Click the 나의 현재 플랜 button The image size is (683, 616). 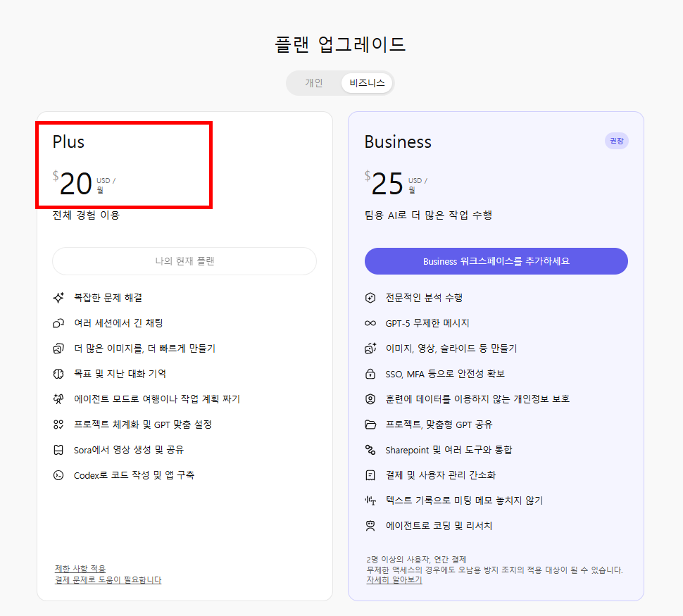click(184, 261)
